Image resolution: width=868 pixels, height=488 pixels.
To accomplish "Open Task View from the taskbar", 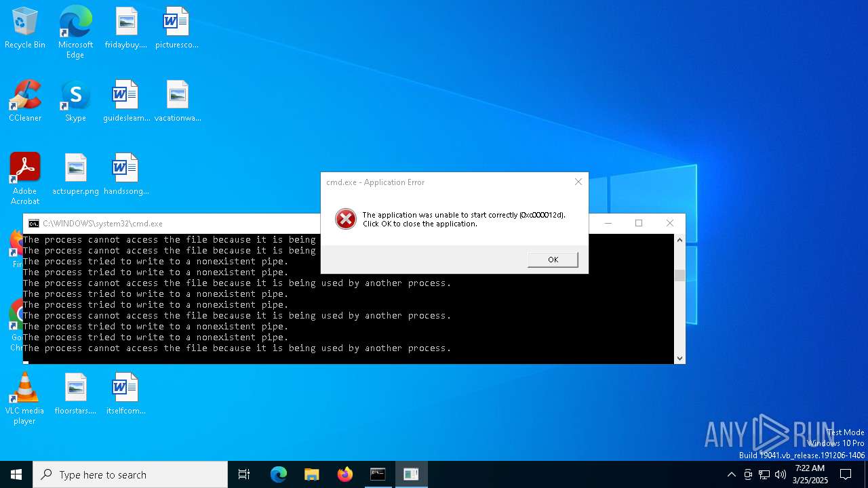I will [244, 474].
